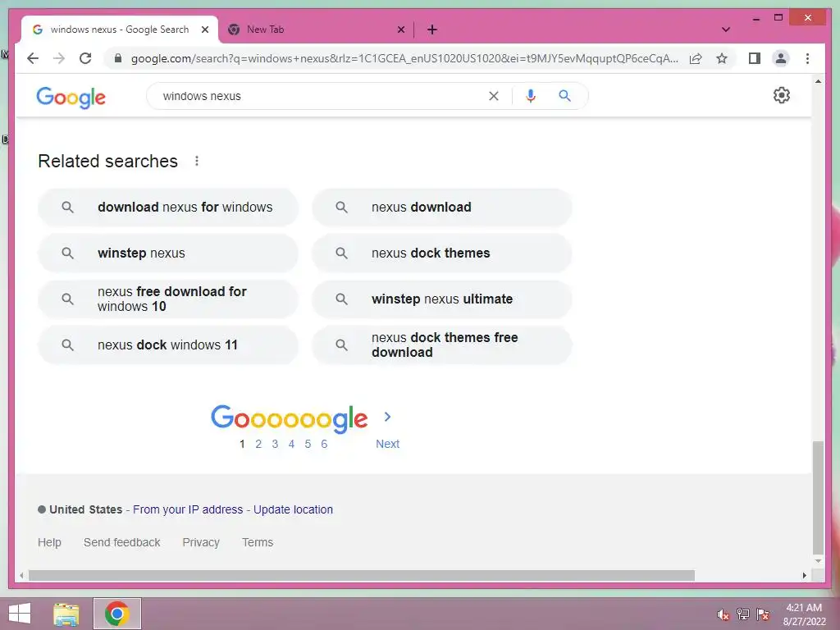
Task: Open the Windows Start button
Action: (x=20, y=614)
